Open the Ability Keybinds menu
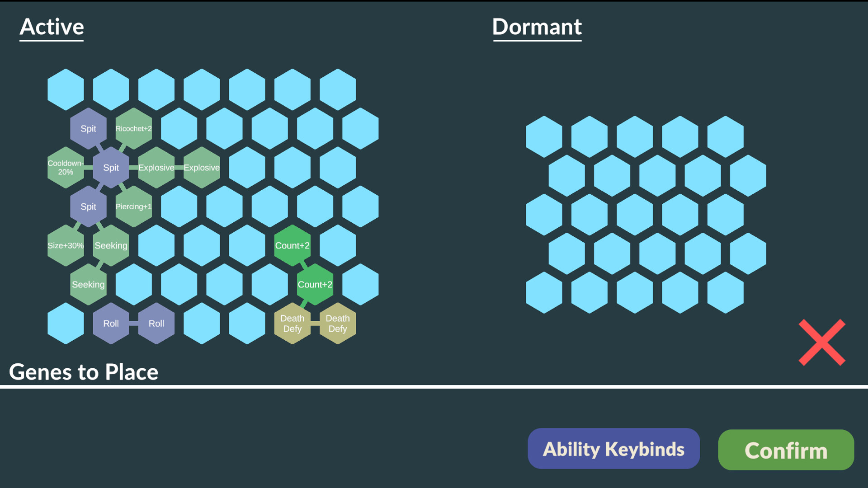 pyautogui.click(x=613, y=449)
